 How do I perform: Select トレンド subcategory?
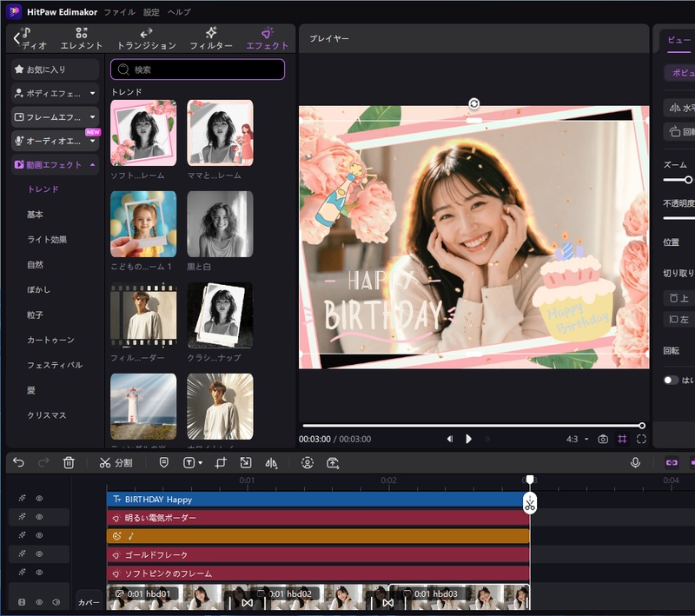[43, 189]
